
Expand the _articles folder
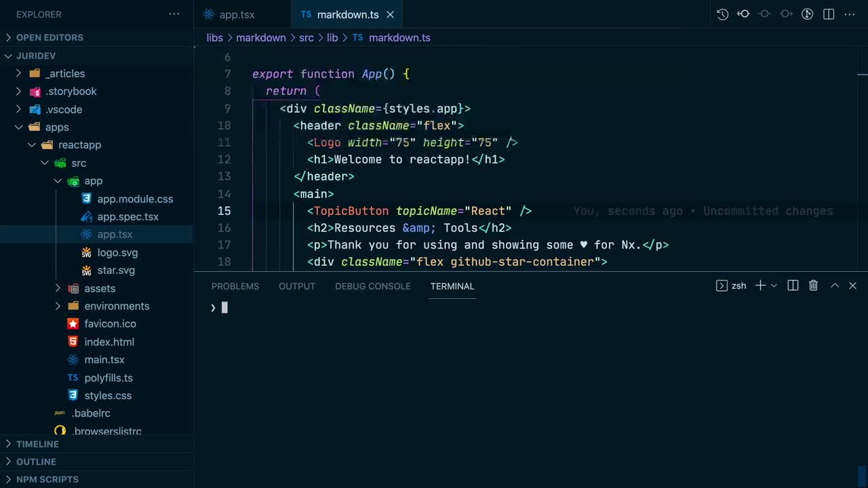(x=19, y=74)
